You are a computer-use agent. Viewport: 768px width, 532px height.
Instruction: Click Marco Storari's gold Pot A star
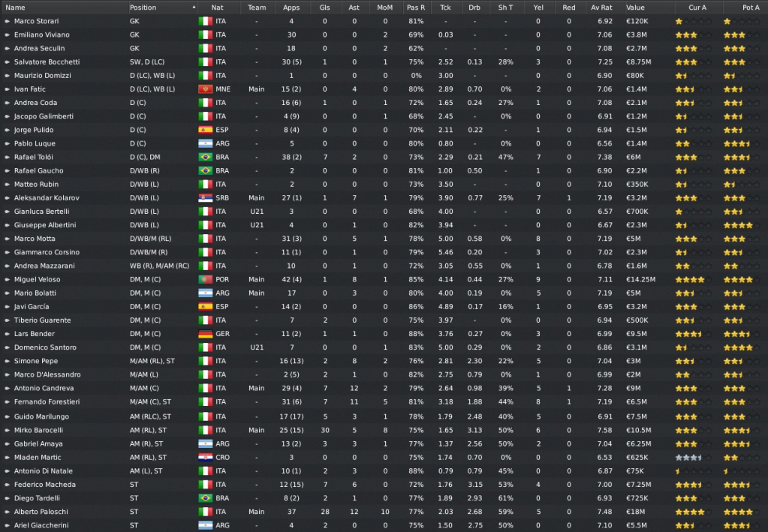(725, 21)
